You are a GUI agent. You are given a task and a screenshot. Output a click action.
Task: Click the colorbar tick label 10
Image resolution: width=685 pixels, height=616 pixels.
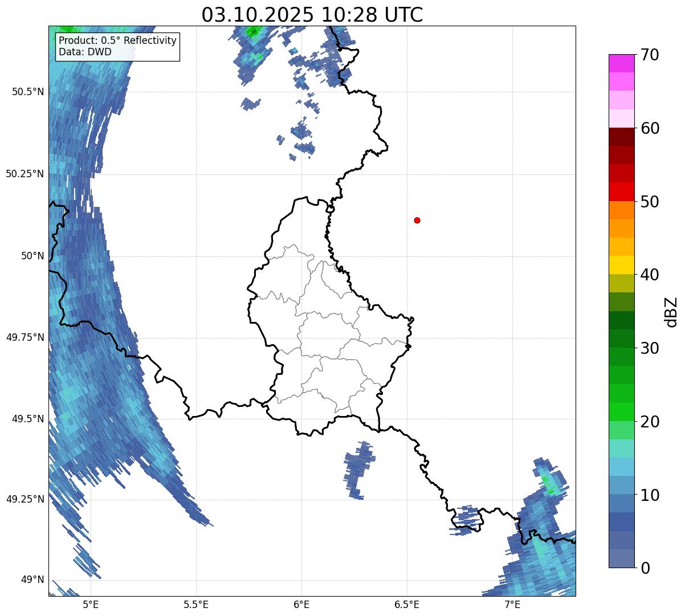pos(650,495)
